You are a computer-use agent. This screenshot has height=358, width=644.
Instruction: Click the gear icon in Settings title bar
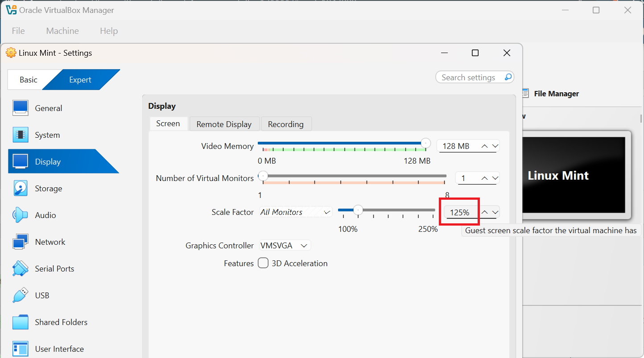pyautogui.click(x=11, y=53)
